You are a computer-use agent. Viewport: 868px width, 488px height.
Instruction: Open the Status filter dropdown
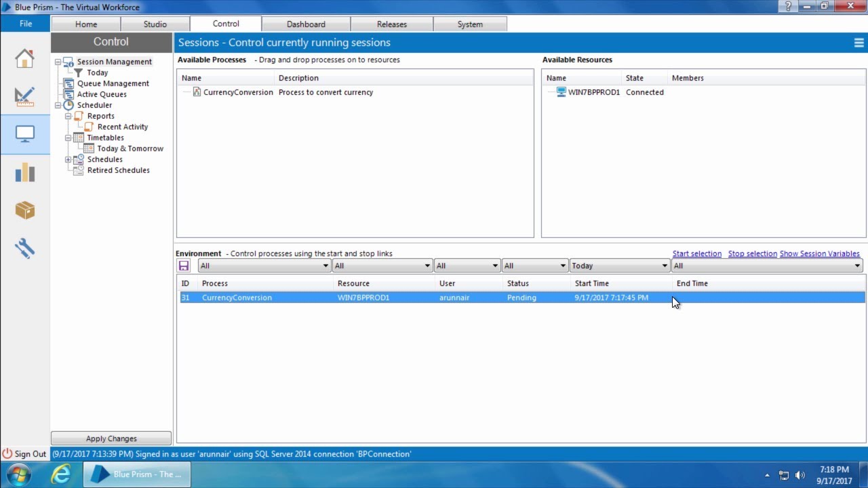[535, 266]
